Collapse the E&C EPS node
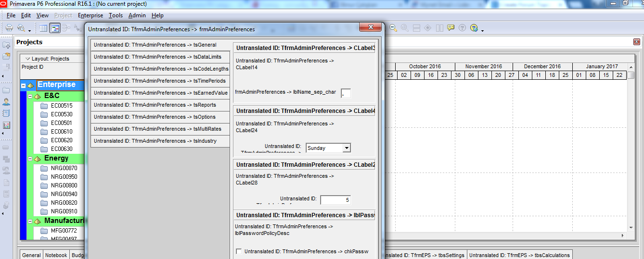This screenshot has width=644, height=259. (30, 97)
